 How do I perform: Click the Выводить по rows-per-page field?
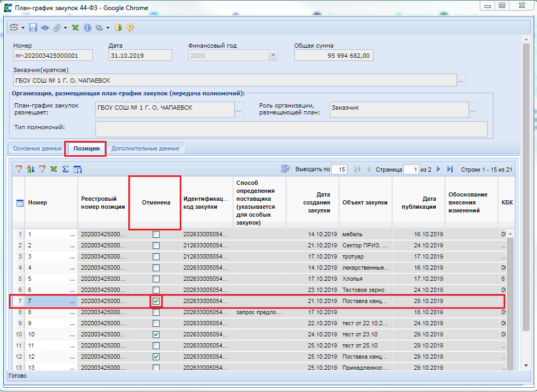[x=339, y=170]
